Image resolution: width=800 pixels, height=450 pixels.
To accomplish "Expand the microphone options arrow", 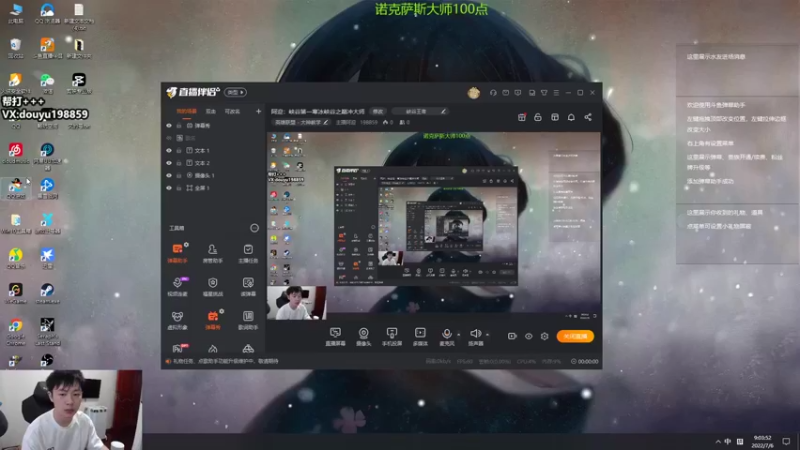I will (x=459, y=335).
